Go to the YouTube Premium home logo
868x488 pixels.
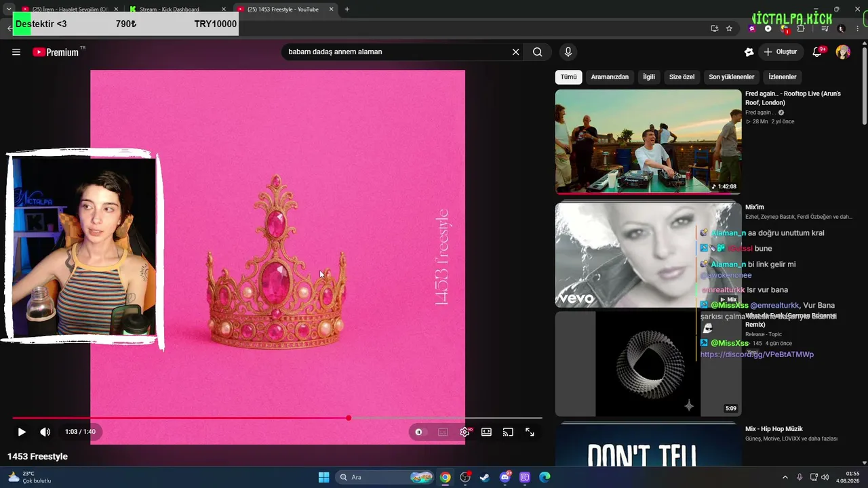coord(56,52)
